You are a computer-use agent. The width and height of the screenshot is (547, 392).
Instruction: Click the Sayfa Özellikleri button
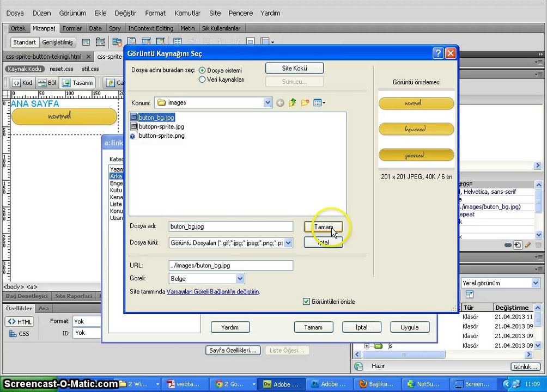click(233, 350)
